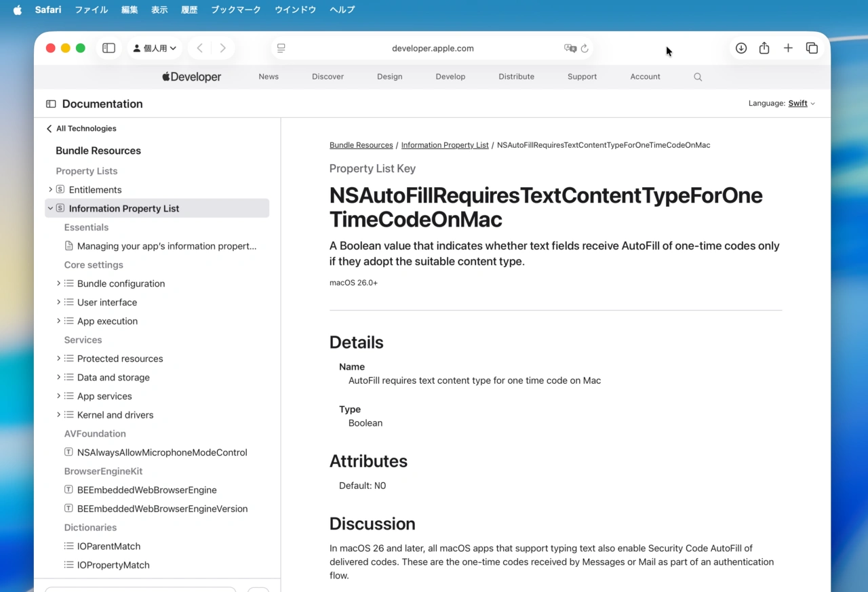Show the tab overview icon
The width and height of the screenshot is (868, 592).
click(812, 48)
